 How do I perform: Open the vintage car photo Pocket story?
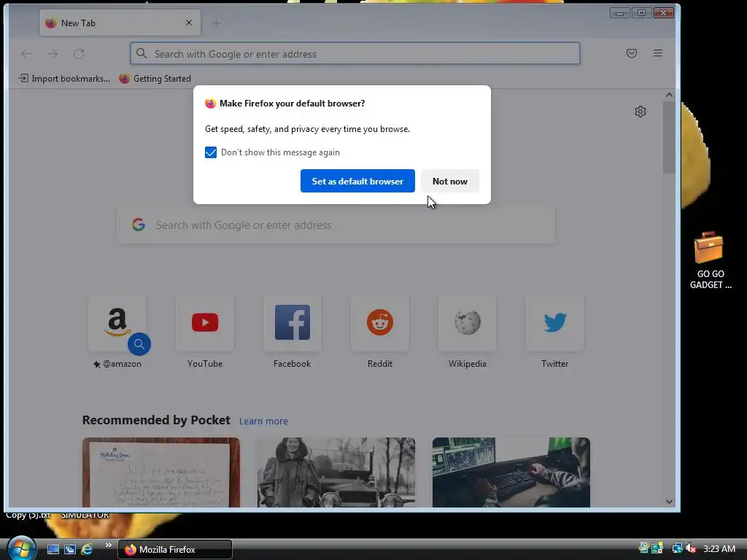[336, 472]
